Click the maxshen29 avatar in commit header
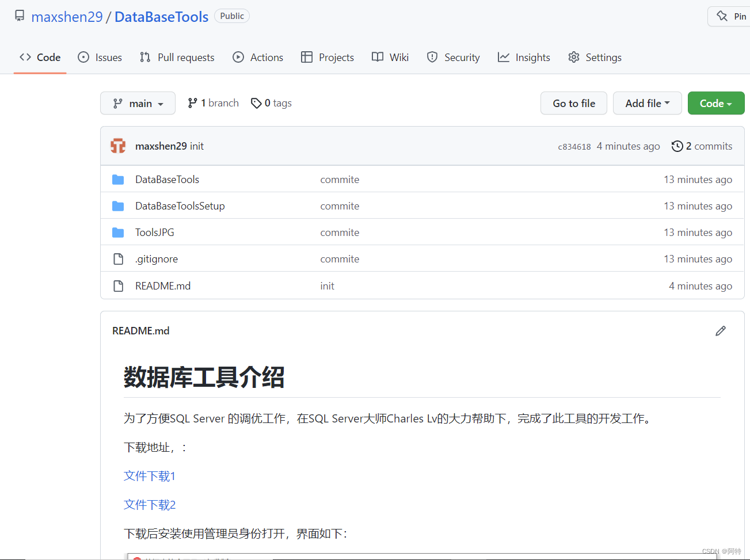 click(118, 146)
